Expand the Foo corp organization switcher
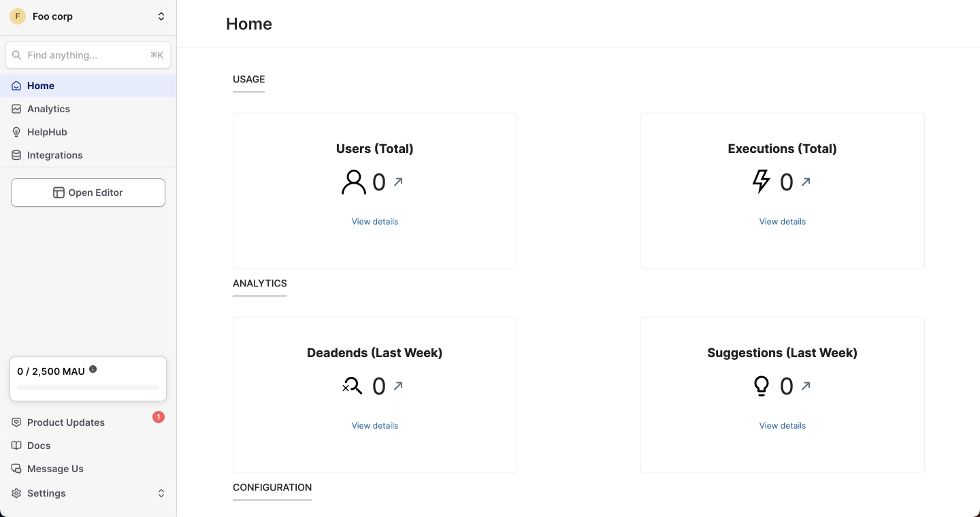Viewport: 980px width, 517px height. tap(161, 16)
